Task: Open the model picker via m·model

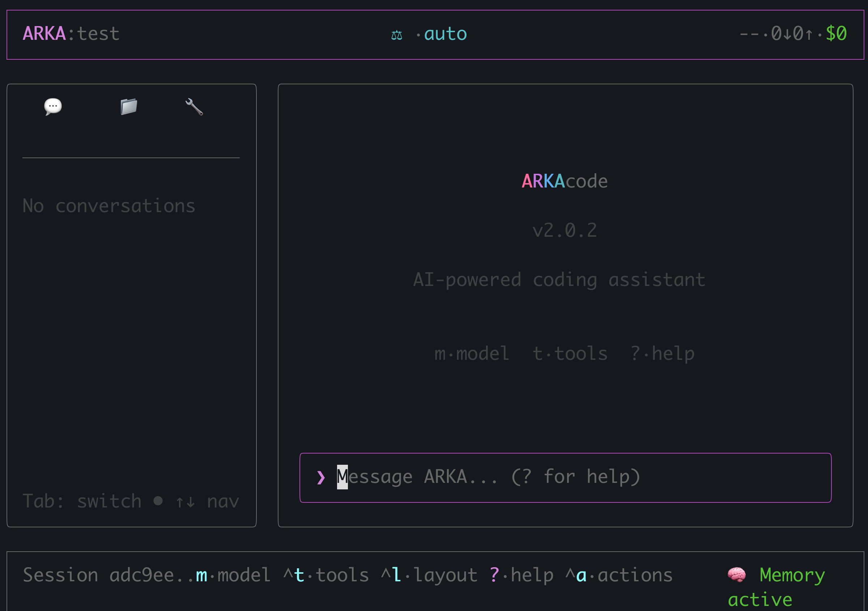Action: [471, 353]
